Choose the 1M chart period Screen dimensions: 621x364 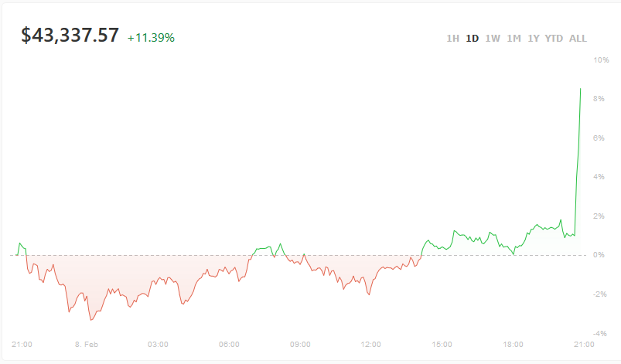(514, 39)
